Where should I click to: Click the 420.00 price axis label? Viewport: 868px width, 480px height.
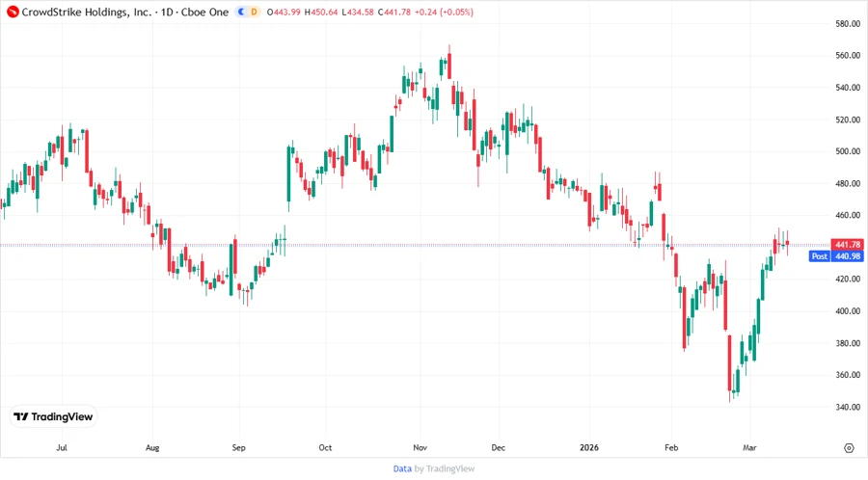coord(848,279)
